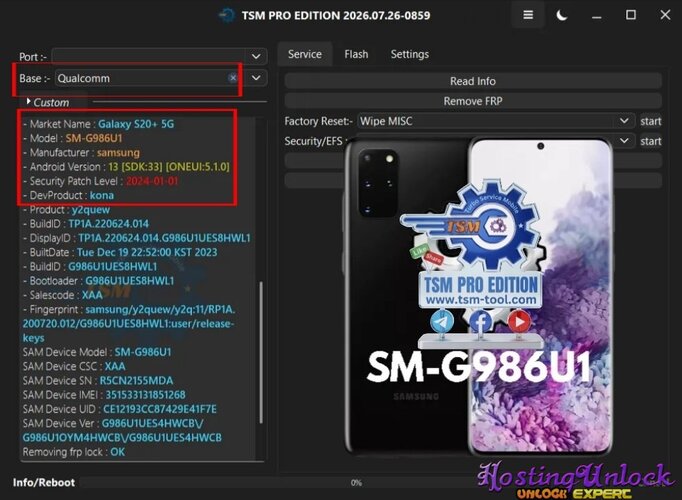
Task: Click Market Name Galaxy S20+ 5G line
Action: [x=98, y=124]
